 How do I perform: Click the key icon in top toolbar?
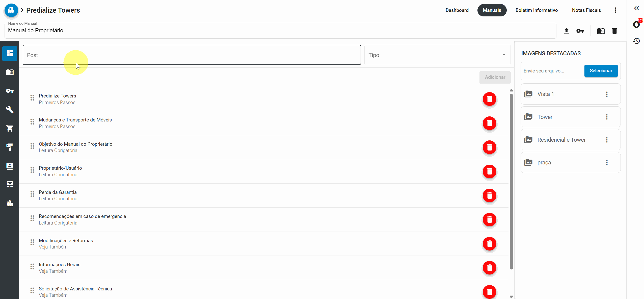pos(580,31)
